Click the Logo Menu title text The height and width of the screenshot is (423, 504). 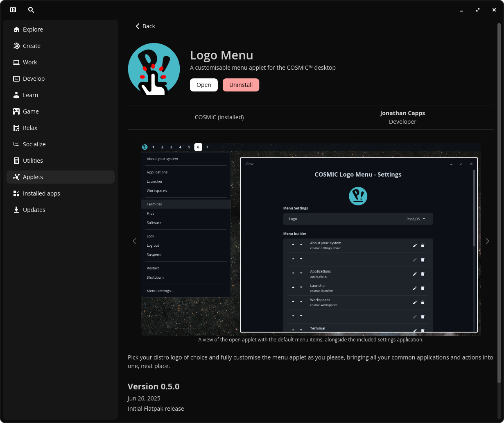(221, 55)
